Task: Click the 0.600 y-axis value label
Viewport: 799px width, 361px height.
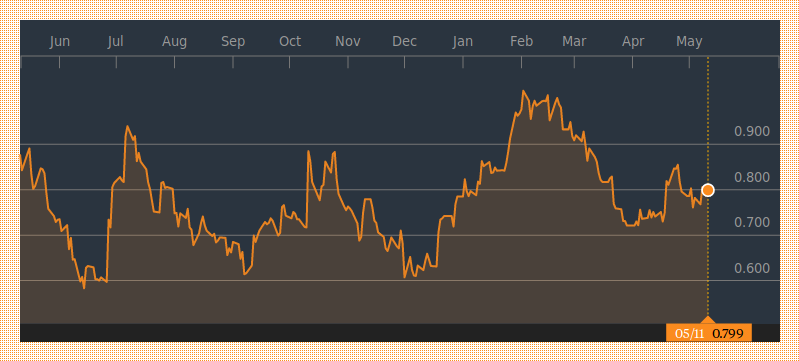Action: point(752,268)
